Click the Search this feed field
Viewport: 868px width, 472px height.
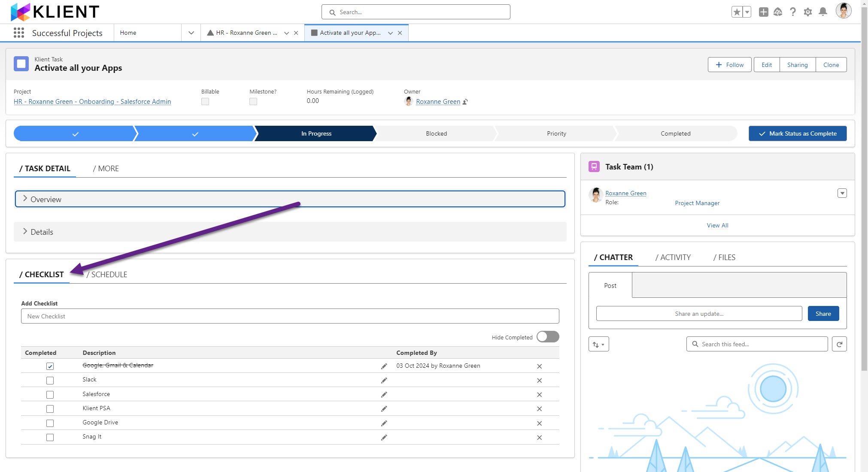pyautogui.click(x=757, y=344)
